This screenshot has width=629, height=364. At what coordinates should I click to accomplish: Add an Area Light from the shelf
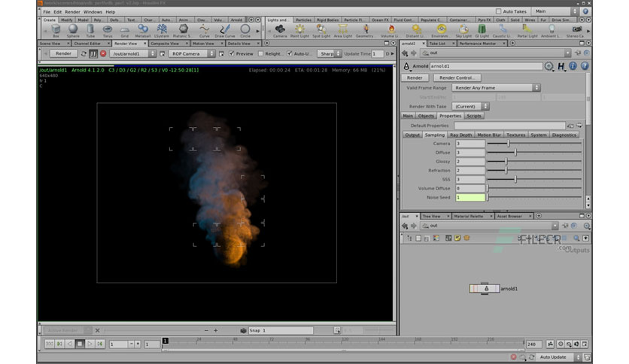pyautogui.click(x=342, y=31)
